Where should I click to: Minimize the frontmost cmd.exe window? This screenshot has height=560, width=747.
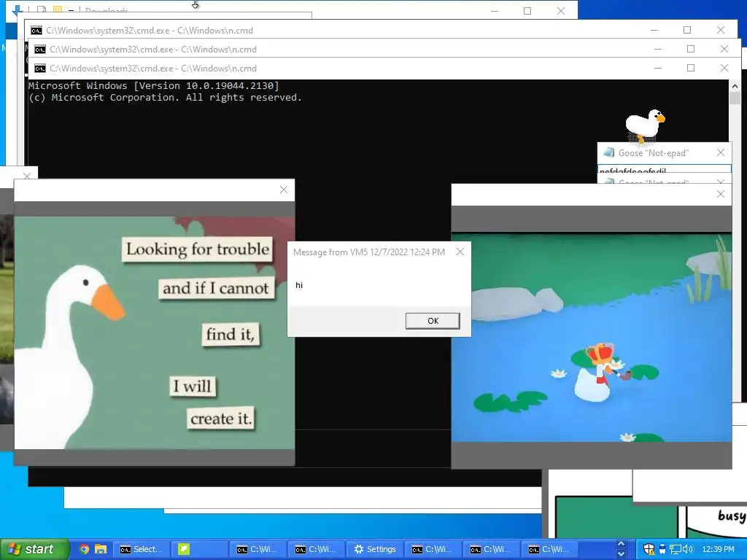point(658,68)
